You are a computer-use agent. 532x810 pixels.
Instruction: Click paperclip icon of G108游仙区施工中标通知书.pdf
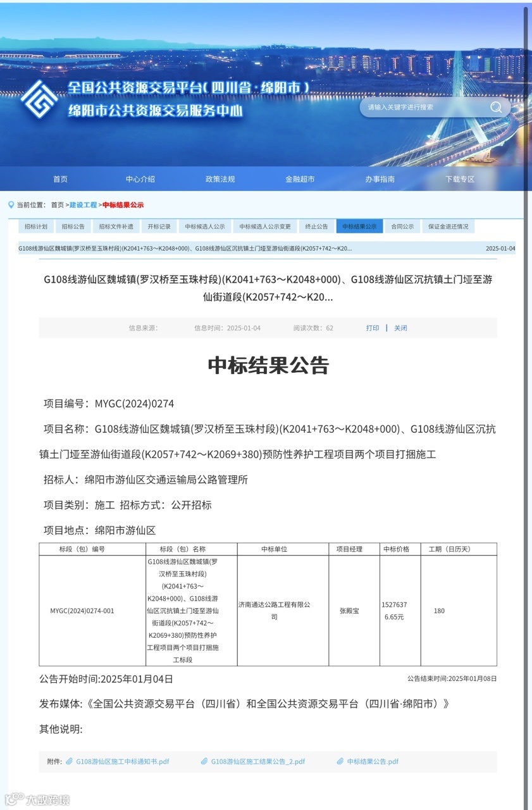[70, 761]
